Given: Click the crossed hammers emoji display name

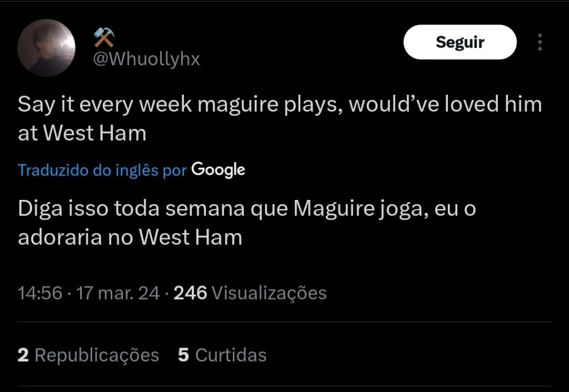Looking at the screenshot, I should click(104, 37).
